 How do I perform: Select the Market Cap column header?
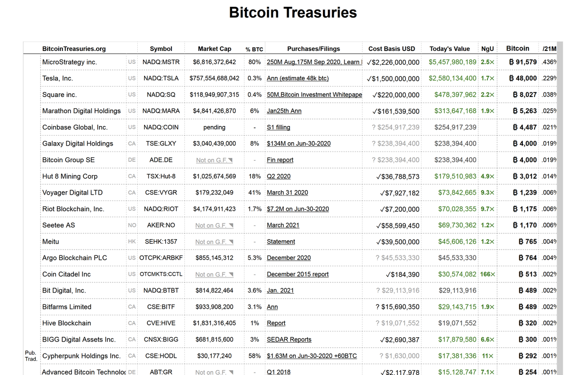pos(215,49)
